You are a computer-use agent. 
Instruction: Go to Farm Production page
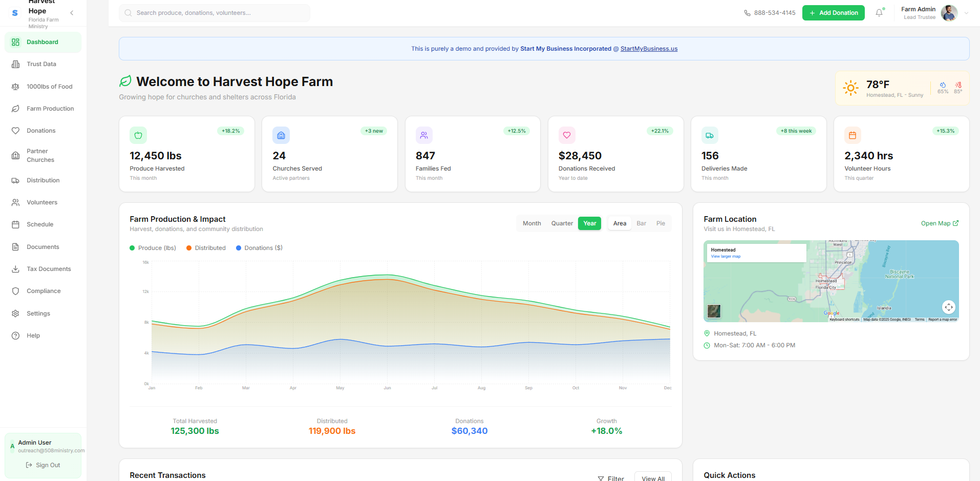(x=43, y=109)
